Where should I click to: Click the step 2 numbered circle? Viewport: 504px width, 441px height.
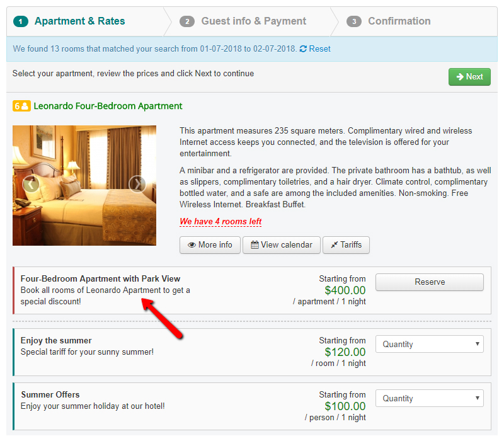187,21
